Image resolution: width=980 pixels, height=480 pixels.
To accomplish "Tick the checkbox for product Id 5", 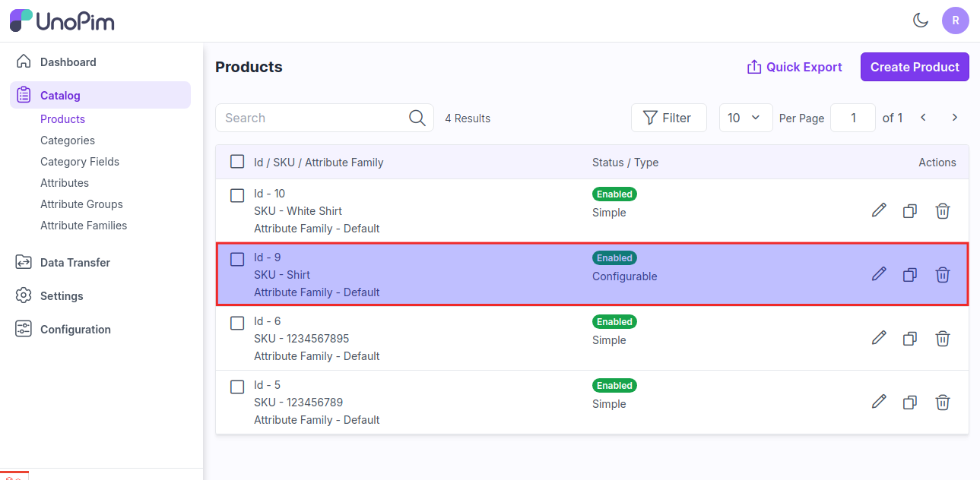I will pos(237,387).
